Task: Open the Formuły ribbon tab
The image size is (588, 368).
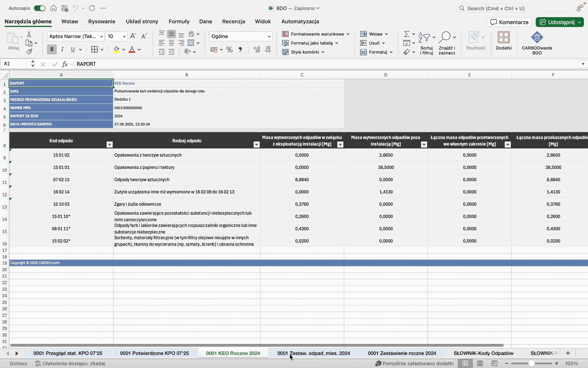Action: click(x=179, y=21)
